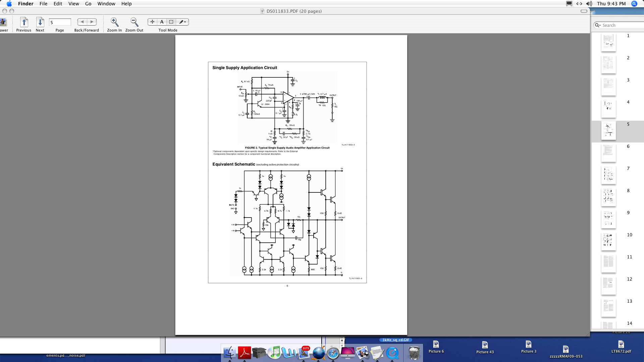
Task: Go to the previous page with the Previous arrow
Action: (x=24, y=22)
